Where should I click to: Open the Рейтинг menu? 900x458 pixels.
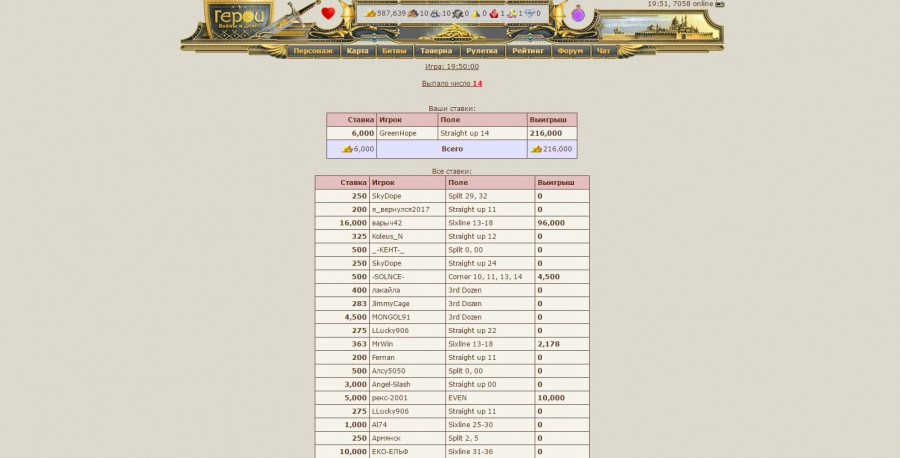tap(528, 51)
